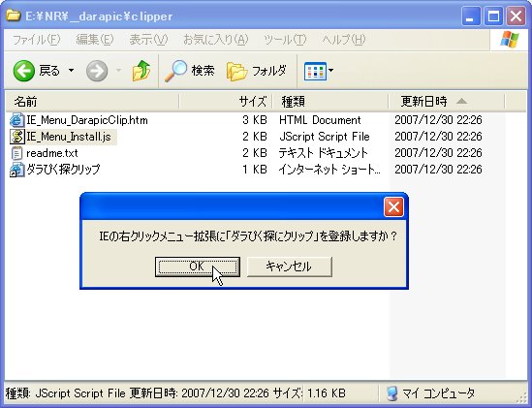Open the ツール(T) menu
This screenshot has height=408, width=532.
[x=285, y=40]
